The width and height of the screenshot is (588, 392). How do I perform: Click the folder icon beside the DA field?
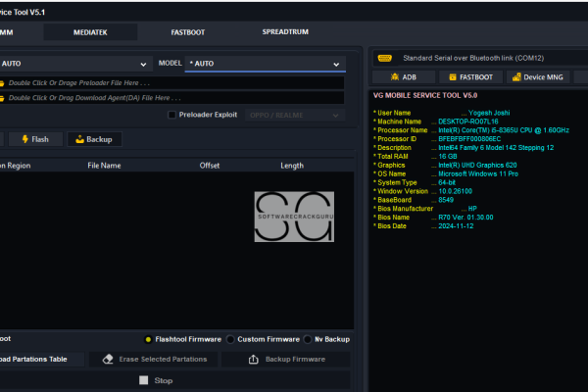[2, 98]
